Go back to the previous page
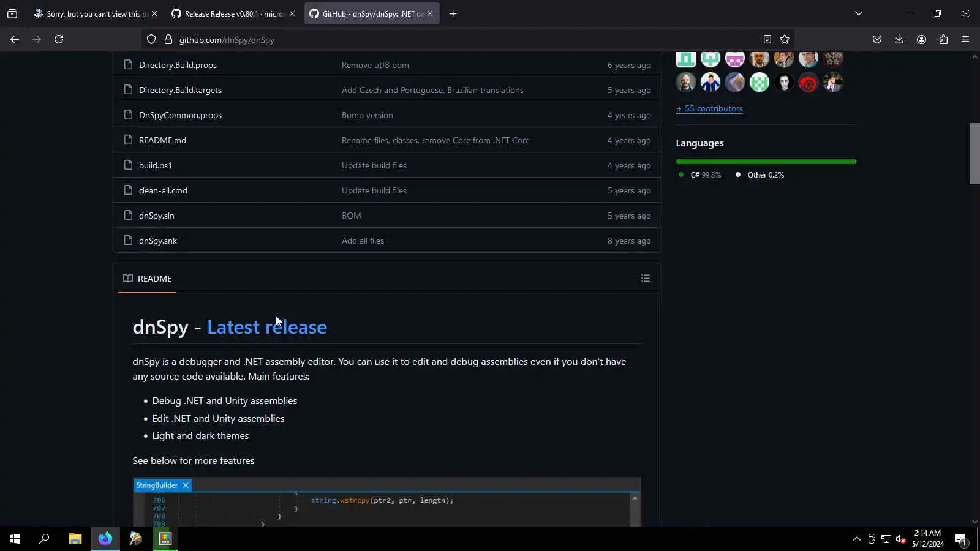 pyautogui.click(x=15, y=39)
